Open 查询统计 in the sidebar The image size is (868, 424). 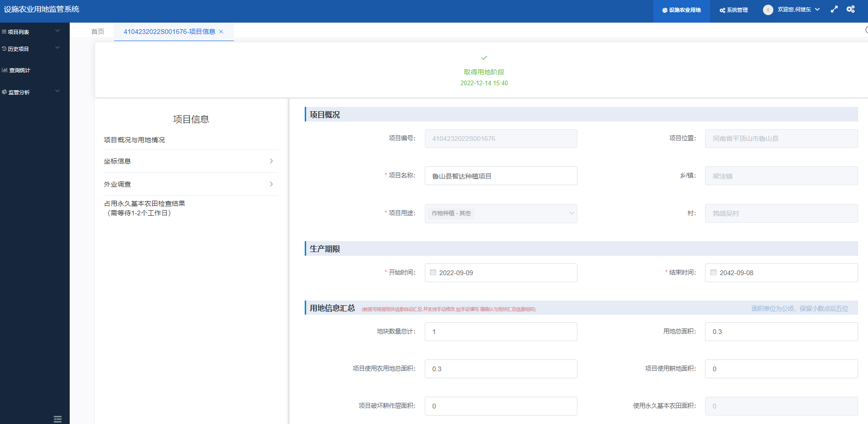point(19,70)
